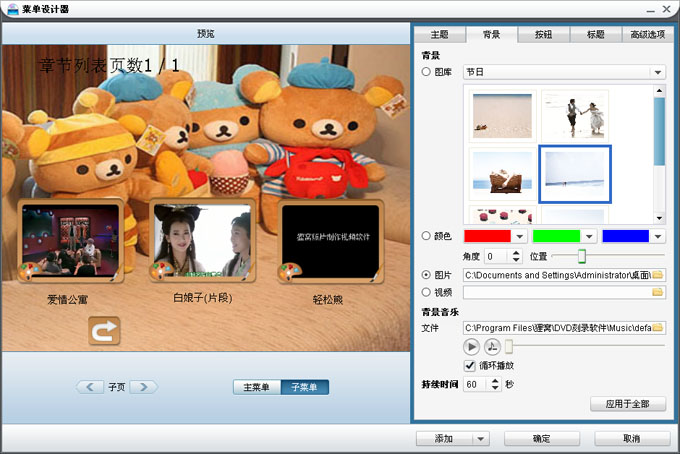Click brush icon on 爱情公寓 thumbnail
This screenshot has height=454, width=680.
click(117, 274)
